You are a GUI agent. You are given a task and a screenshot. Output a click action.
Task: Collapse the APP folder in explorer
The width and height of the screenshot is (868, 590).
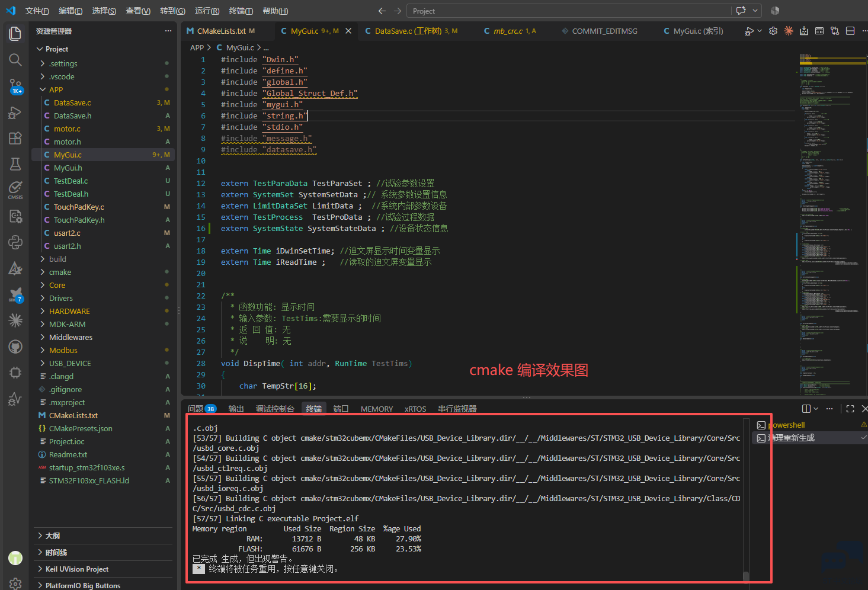[x=43, y=89]
